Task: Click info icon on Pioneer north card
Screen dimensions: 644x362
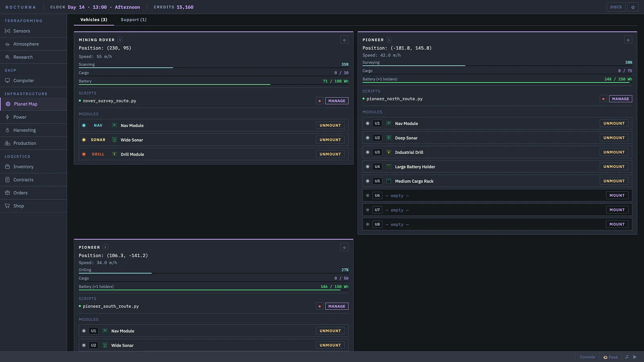Action: [389, 40]
